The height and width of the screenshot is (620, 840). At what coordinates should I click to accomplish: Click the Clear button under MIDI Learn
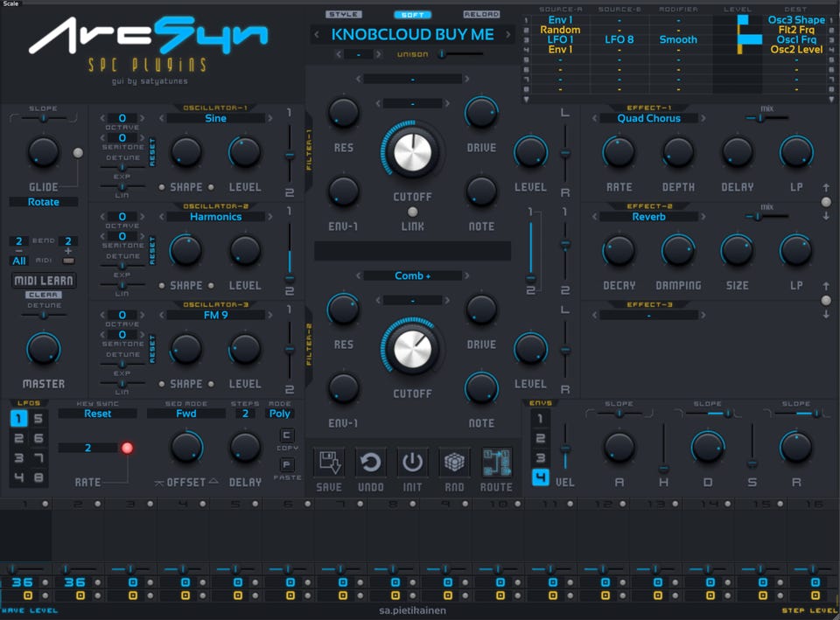coord(44,295)
